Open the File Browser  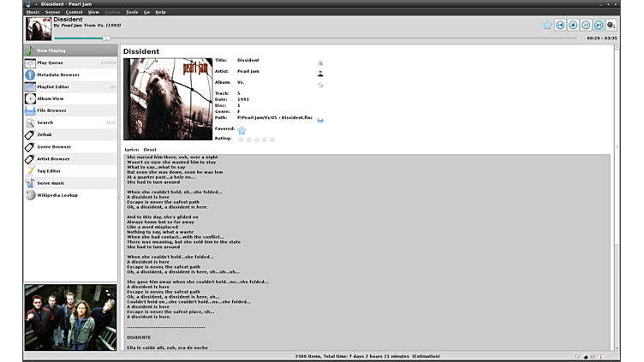pyautogui.click(x=51, y=110)
